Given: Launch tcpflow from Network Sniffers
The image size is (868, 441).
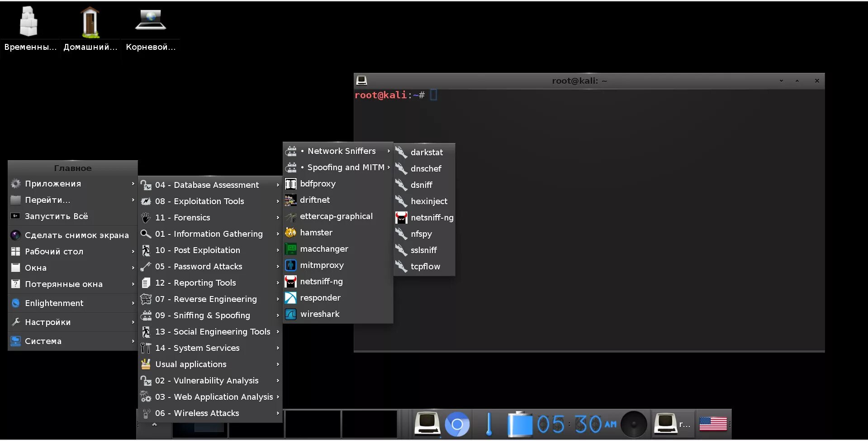Looking at the screenshot, I should (x=424, y=267).
